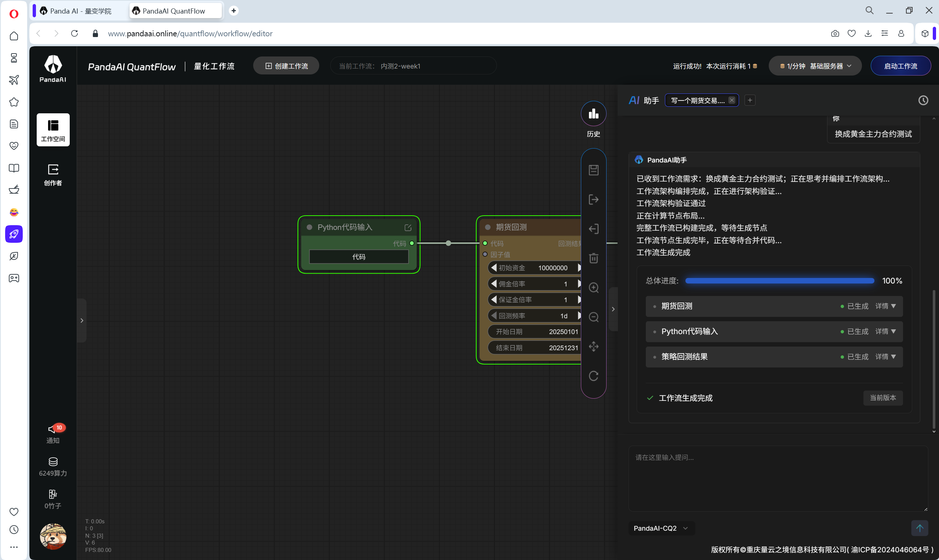Image resolution: width=939 pixels, height=560 pixels.
Task: Select PandaAI QuantFlow browser tab
Action: click(x=175, y=11)
